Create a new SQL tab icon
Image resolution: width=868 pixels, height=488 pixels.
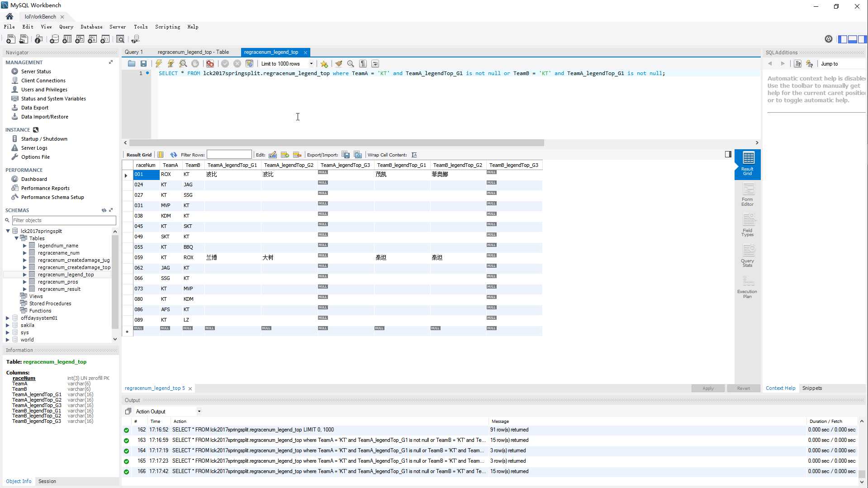pyautogui.click(x=11, y=39)
